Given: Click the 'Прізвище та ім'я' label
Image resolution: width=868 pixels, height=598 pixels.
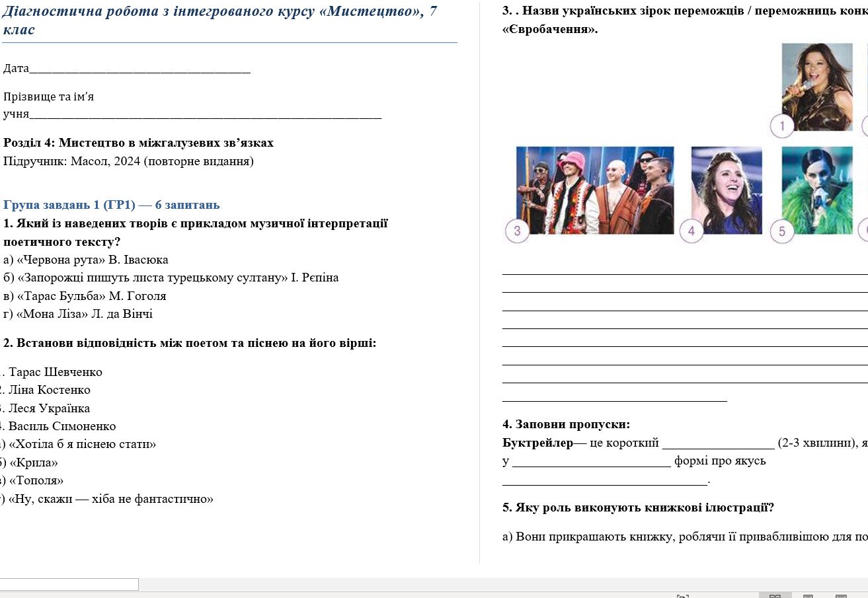Looking at the screenshot, I should point(48,96).
